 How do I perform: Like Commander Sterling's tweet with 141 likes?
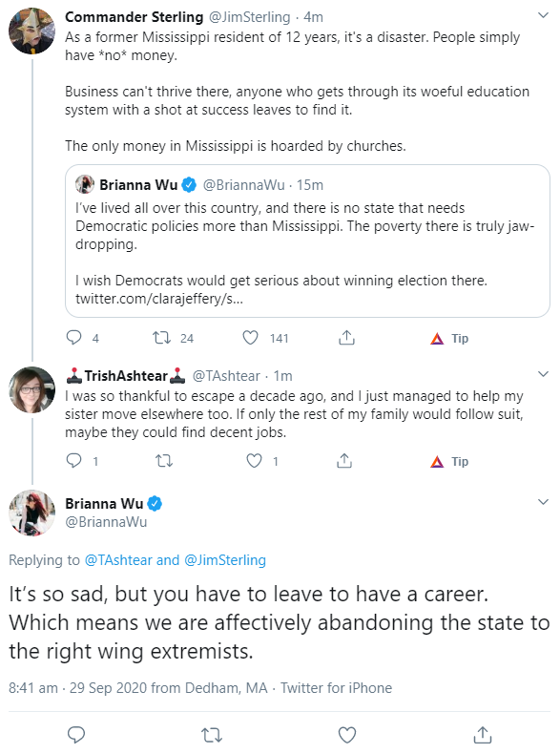(250, 338)
